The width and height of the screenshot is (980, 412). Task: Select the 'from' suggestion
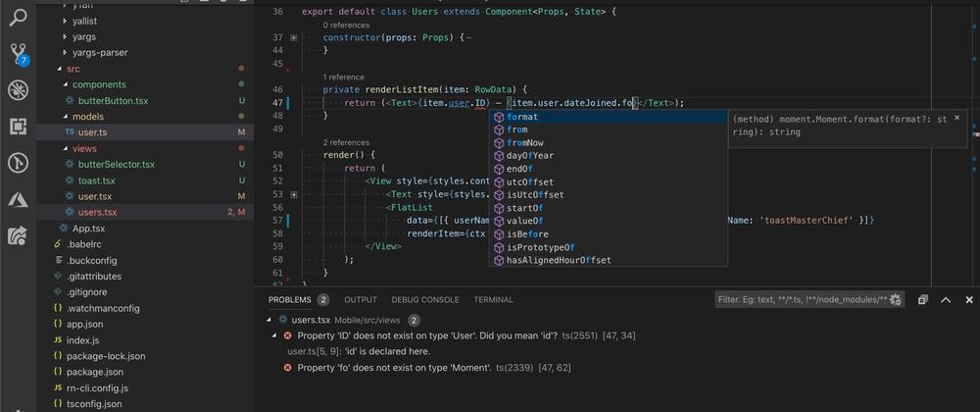608,129
